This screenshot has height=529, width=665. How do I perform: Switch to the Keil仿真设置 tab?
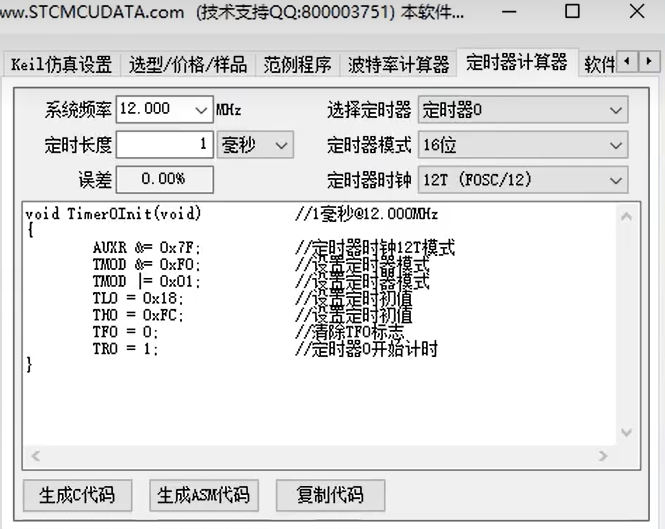61,65
